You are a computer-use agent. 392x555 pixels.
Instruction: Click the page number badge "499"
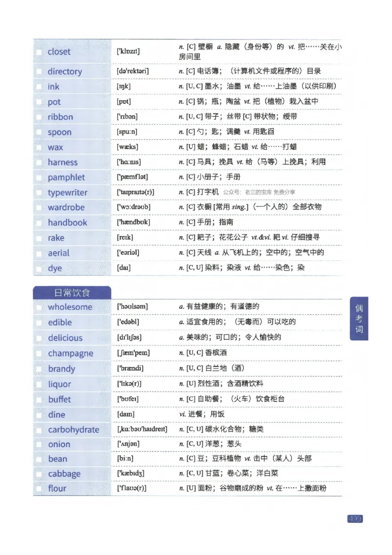(356, 519)
